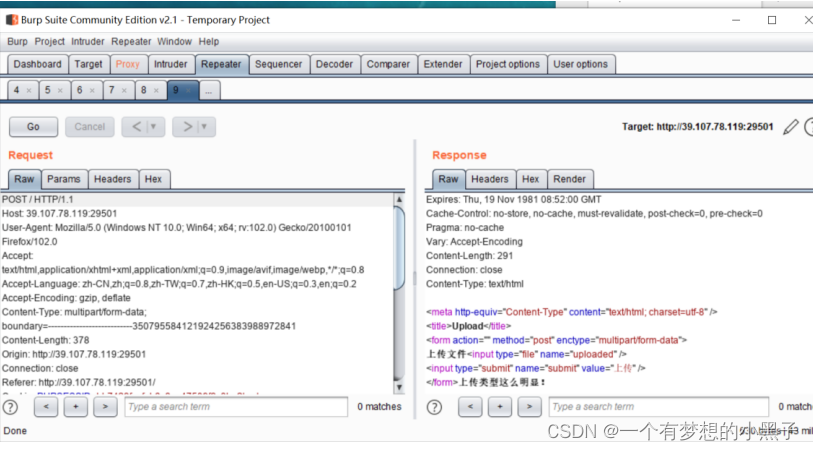813x450 pixels.
Task: Switch to Dashboard tab
Action: pos(37,64)
